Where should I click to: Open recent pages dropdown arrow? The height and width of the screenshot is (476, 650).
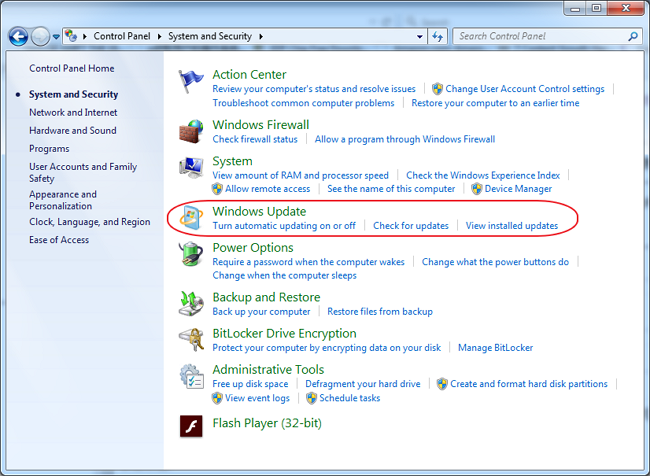point(56,37)
